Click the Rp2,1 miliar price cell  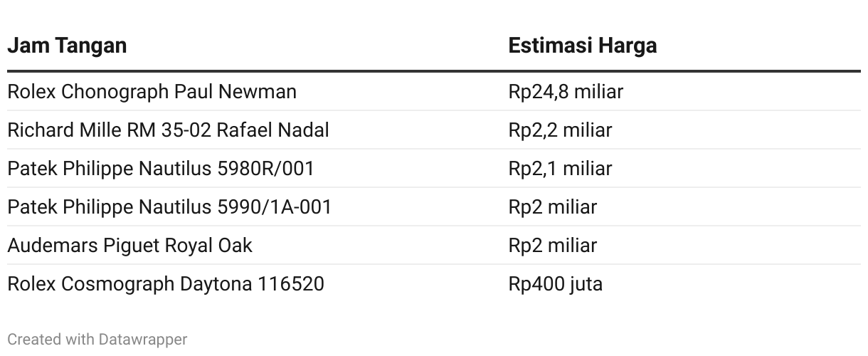pos(560,169)
